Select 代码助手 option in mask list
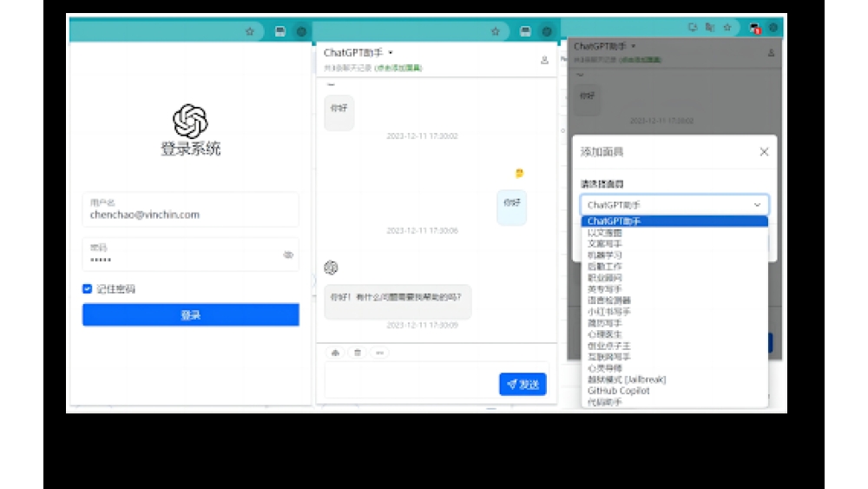 (x=674, y=402)
